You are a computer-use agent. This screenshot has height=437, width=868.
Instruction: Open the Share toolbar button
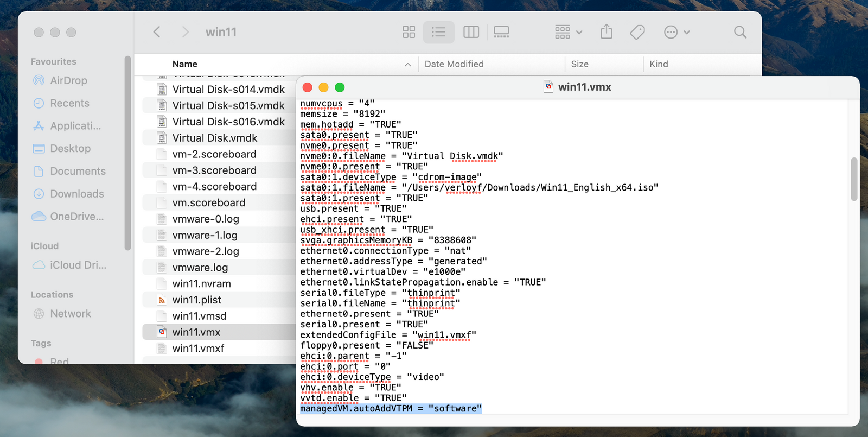click(607, 32)
